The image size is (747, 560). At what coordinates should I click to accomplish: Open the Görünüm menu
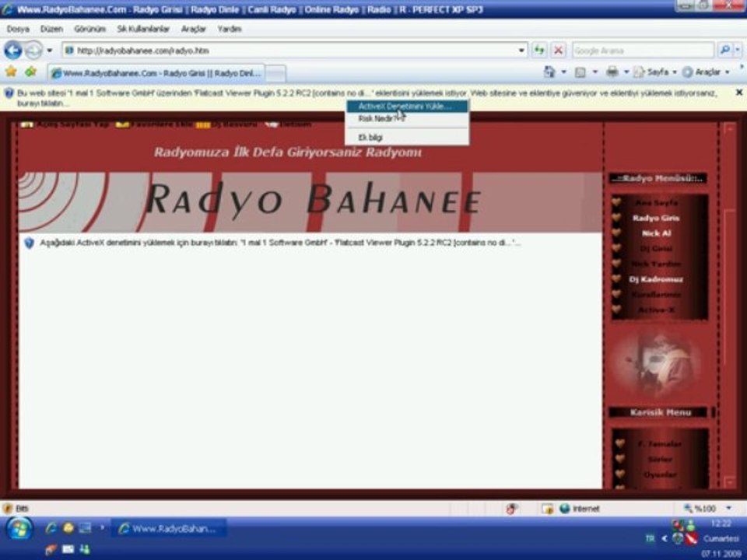[x=89, y=29]
